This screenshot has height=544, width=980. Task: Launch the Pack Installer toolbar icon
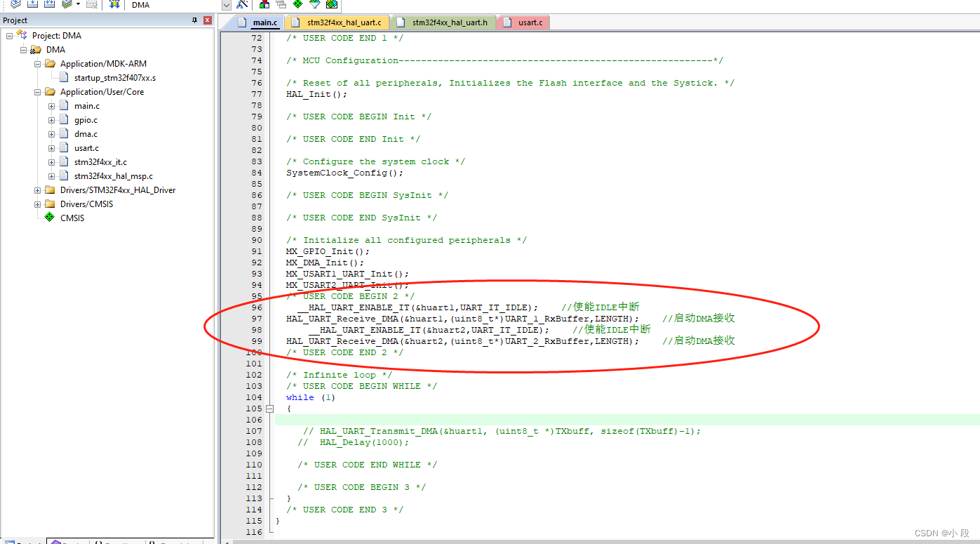point(331,4)
